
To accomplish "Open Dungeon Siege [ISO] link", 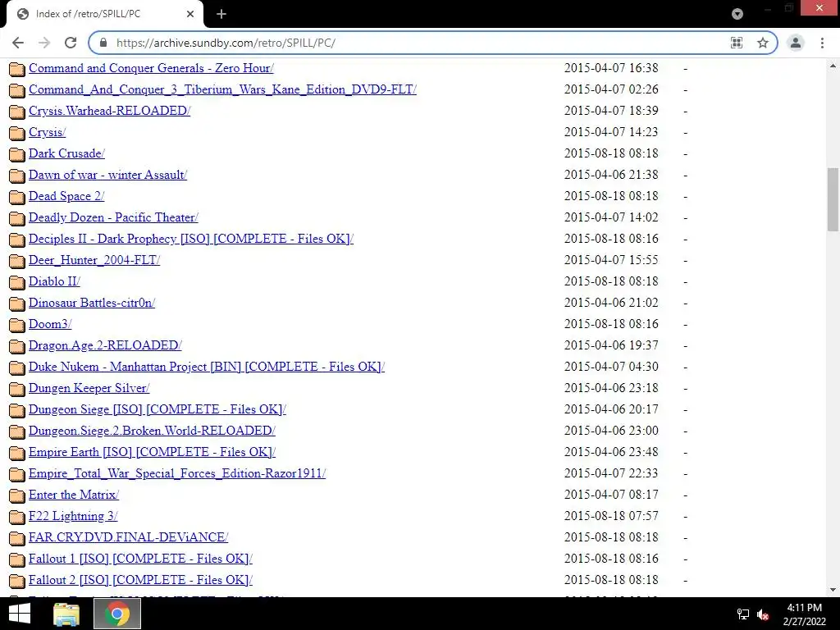I will click(x=157, y=409).
